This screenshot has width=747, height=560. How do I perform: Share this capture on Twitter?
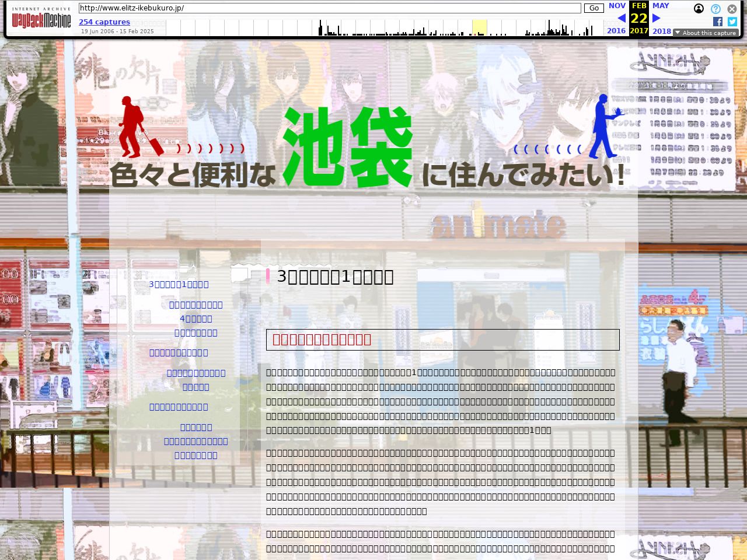click(x=732, y=22)
